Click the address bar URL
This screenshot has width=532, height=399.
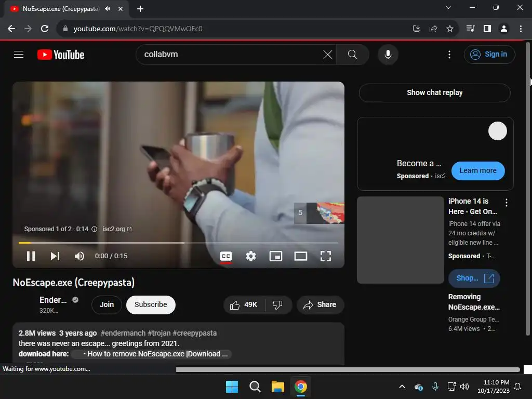click(138, 29)
